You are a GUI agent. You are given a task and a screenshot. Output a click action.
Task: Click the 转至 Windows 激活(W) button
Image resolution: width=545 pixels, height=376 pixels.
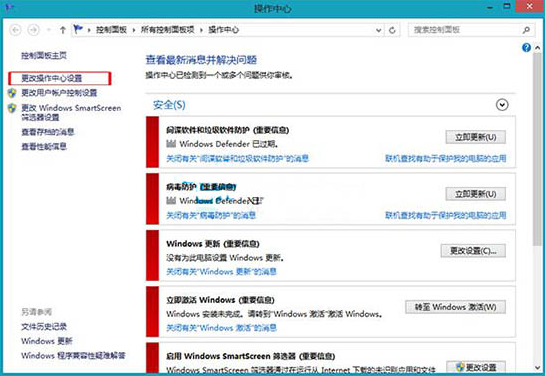[455, 307]
